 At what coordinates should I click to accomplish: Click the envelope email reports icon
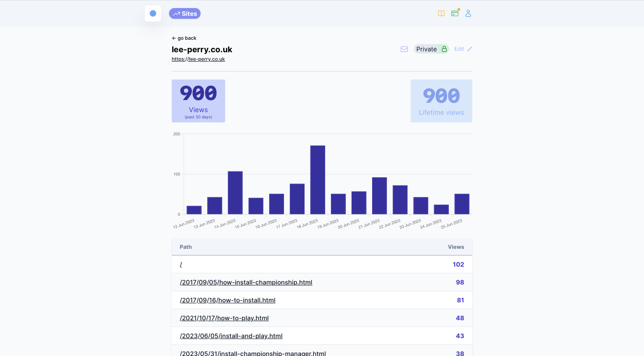(404, 49)
